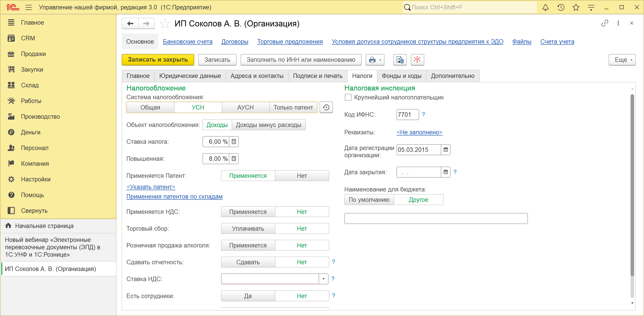644x316 pixels.
Task: Choose Доходы минус расходы tax object
Action: coord(269,125)
